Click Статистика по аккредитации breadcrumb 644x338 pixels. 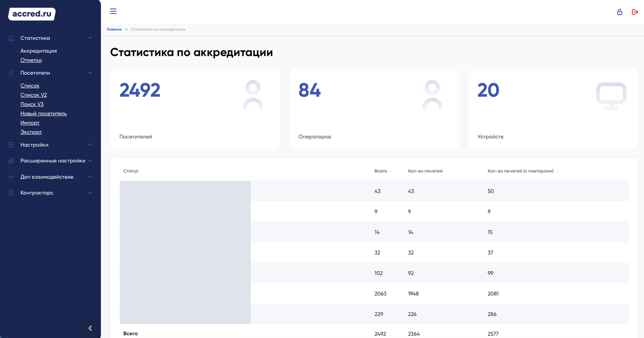(x=158, y=29)
